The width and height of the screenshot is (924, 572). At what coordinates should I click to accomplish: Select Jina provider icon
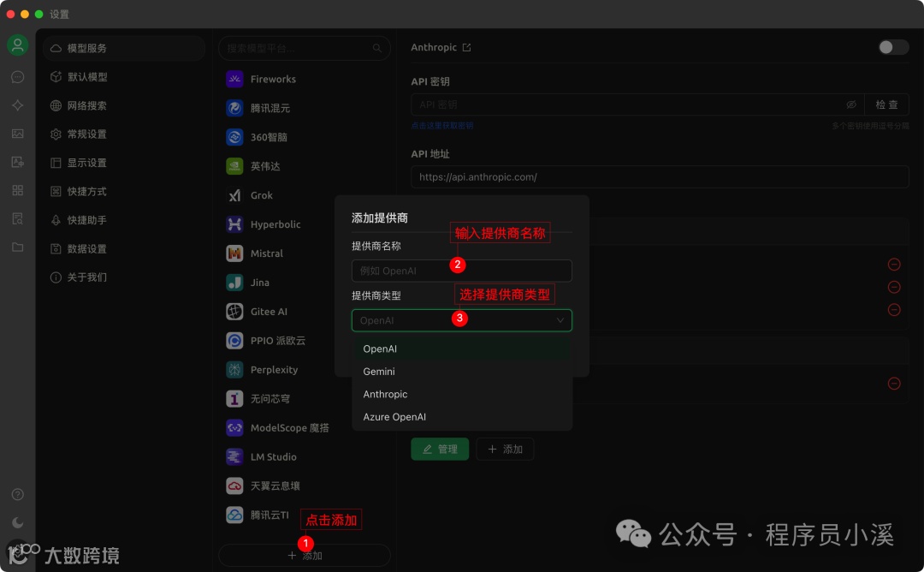234,283
